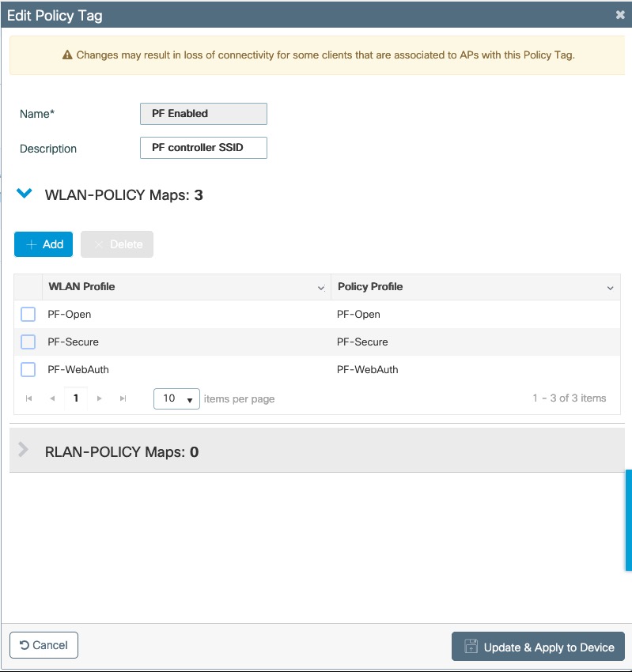Click the go-to-first-page pagination icon

28,398
